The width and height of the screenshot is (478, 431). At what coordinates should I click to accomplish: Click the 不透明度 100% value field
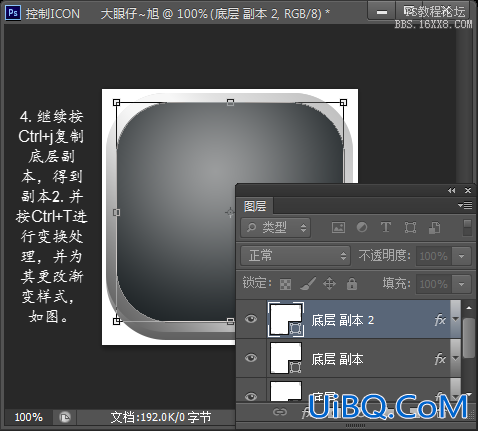click(434, 256)
